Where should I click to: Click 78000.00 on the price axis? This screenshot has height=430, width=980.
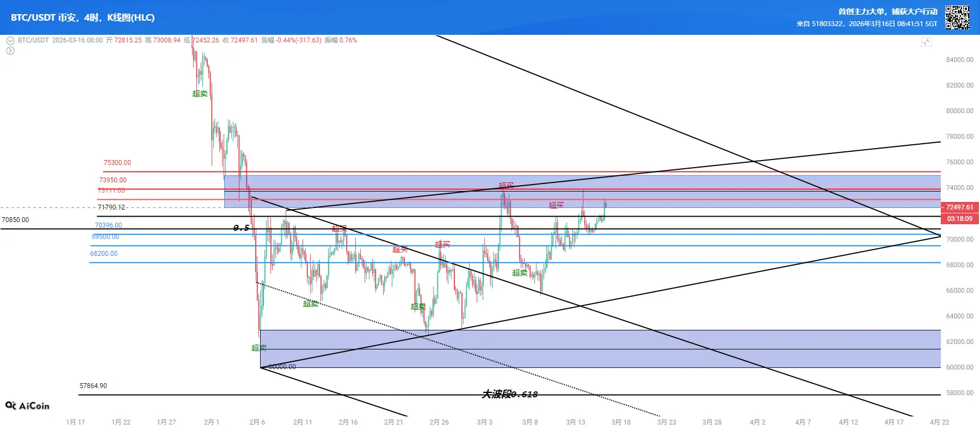(960, 137)
